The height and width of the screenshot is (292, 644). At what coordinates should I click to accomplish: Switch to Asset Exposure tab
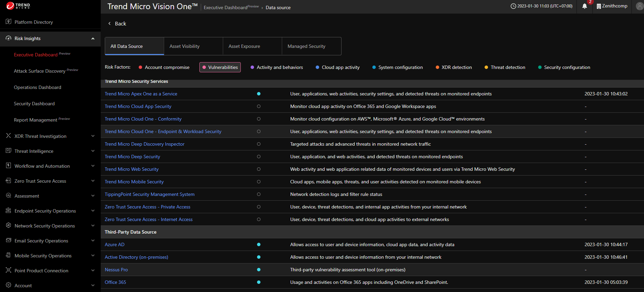[252, 46]
